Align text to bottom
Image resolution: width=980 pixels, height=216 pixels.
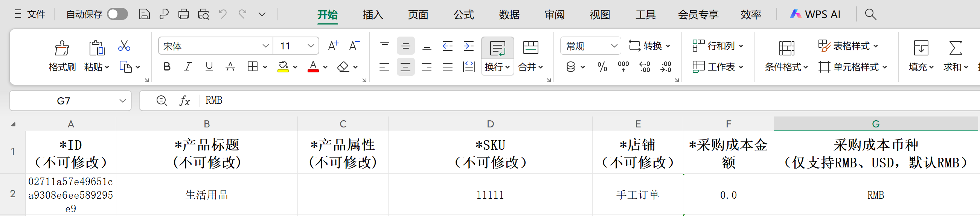tap(427, 46)
